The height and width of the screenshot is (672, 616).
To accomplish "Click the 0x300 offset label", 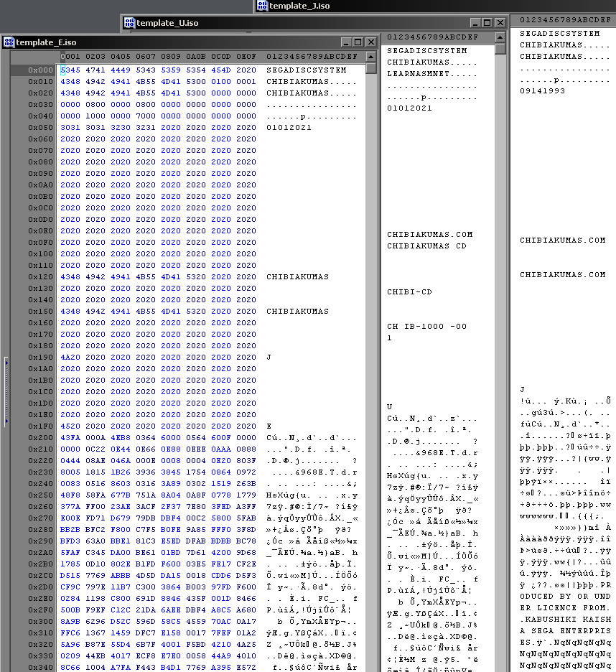I will click(41, 622).
